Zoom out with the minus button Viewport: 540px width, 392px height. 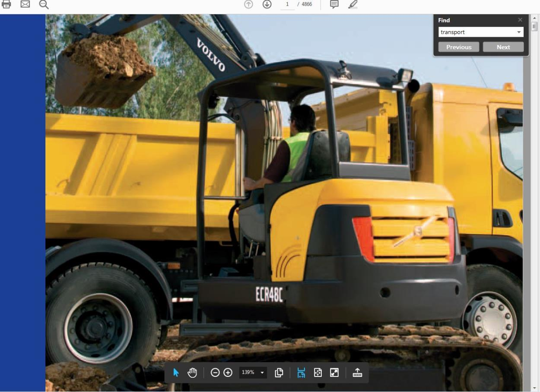[x=215, y=373]
